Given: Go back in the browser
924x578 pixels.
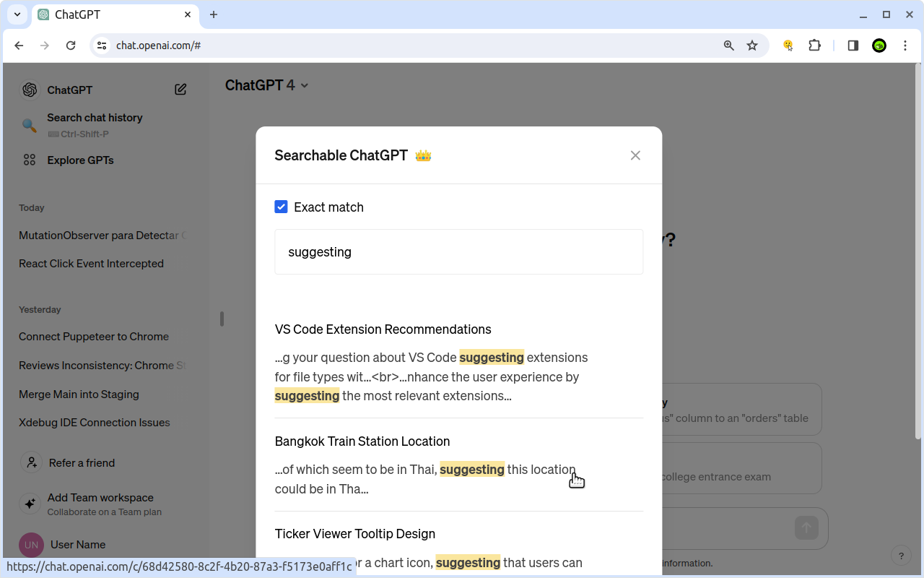Looking at the screenshot, I should point(19,46).
